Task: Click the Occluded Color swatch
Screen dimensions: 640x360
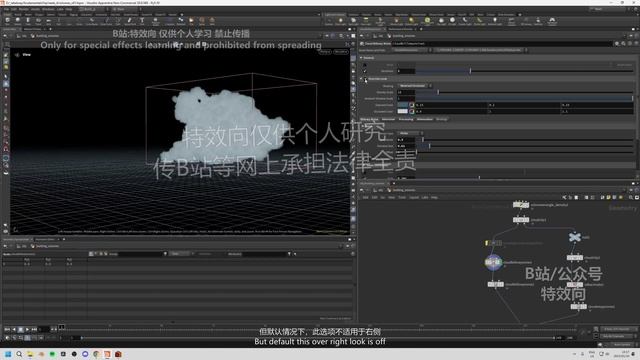Action: (x=402, y=111)
